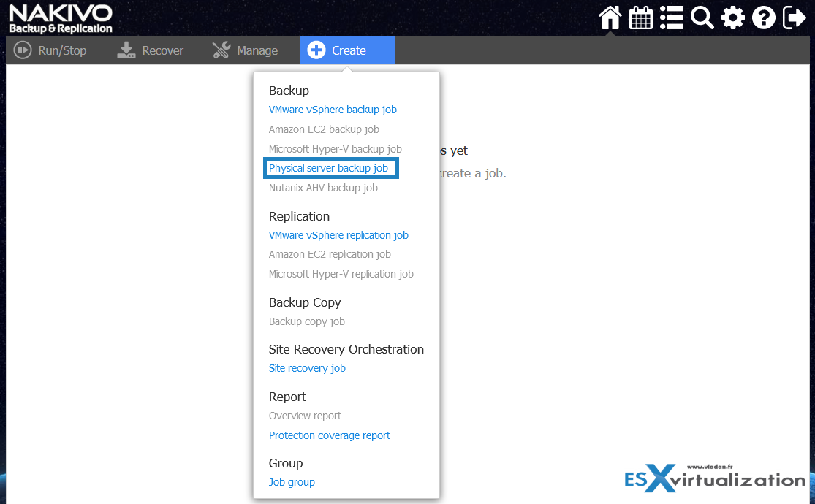This screenshot has height=504, width=815.
Task: Select Amazon EC2 backup job
Action: [x=324, y=129]
